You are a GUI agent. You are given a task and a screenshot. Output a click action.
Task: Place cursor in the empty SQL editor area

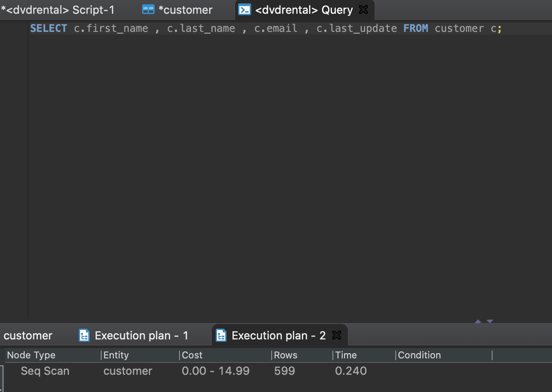290,177
